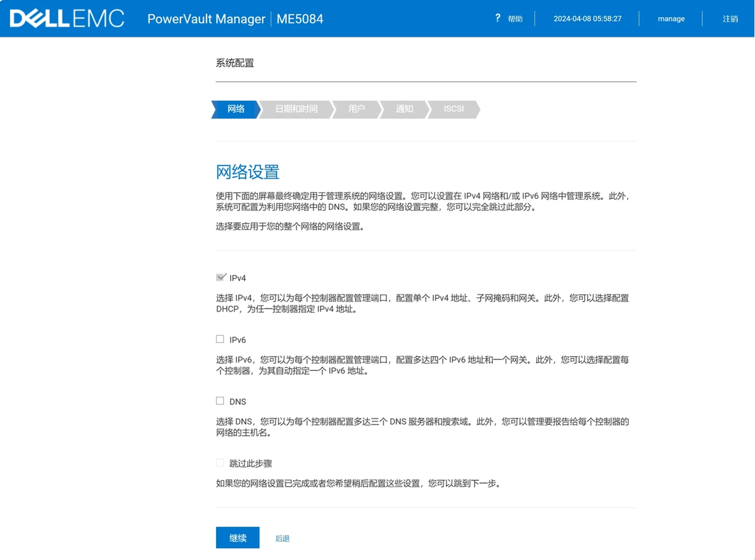Click the 跳过此步骤 label text
The width and height of the screenshot is (755, 560).
coord(251,464)
